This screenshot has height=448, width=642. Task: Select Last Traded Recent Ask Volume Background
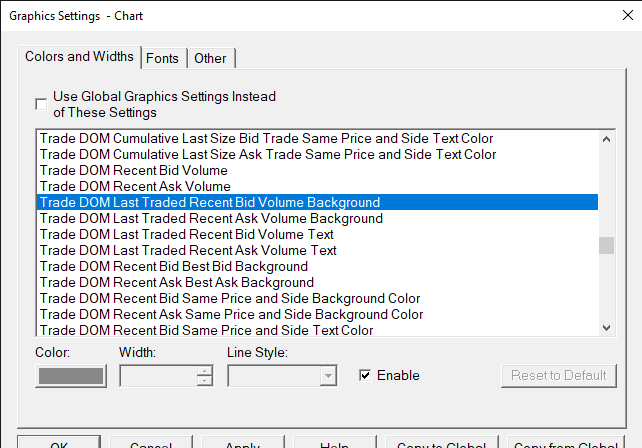210,218
